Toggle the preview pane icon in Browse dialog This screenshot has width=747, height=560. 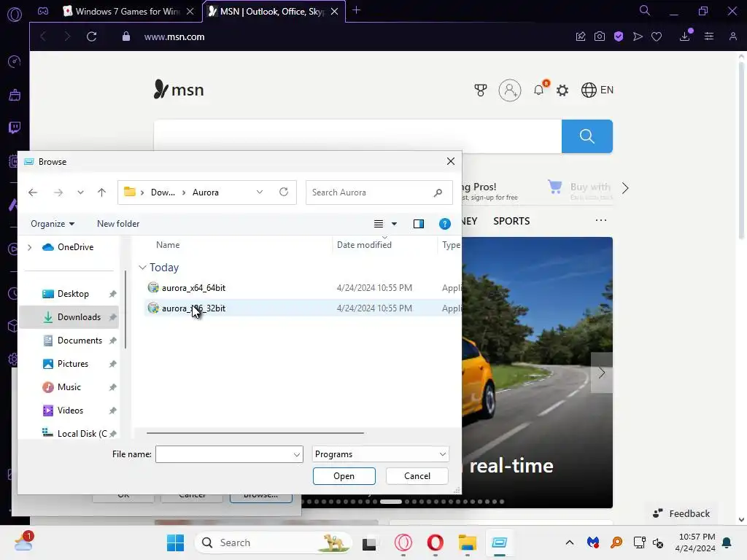418,224
